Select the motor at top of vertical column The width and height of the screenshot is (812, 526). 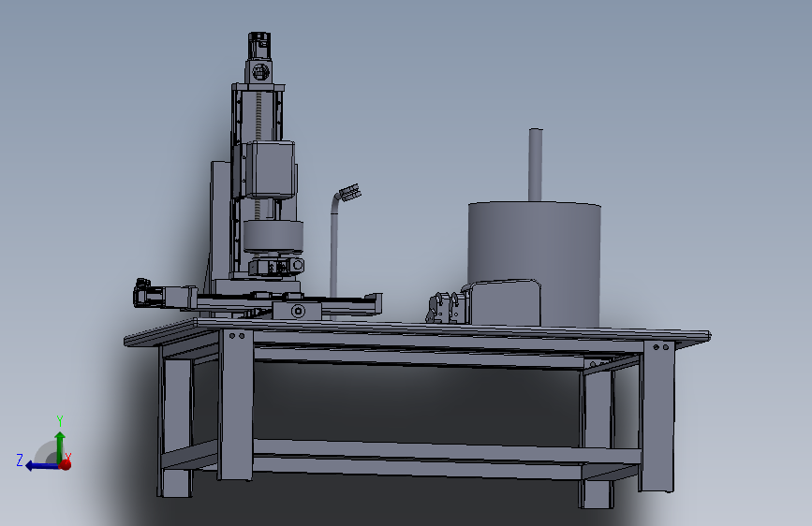pyautogui.click(x=259, y=46)
